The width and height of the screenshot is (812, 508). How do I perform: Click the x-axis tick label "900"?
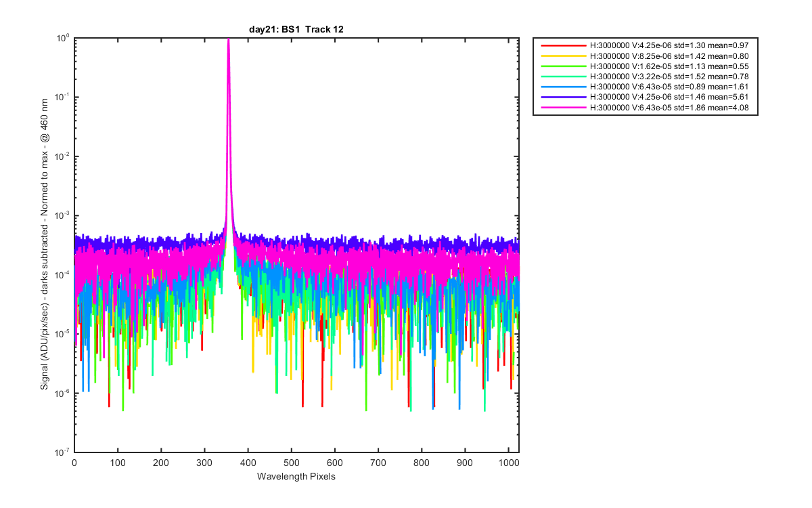tap(464, 462)
